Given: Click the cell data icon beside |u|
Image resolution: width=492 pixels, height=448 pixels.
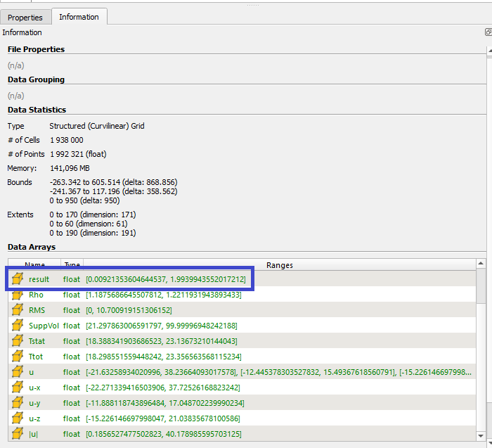Looking at the screenshot, I should tap(18, 434).
